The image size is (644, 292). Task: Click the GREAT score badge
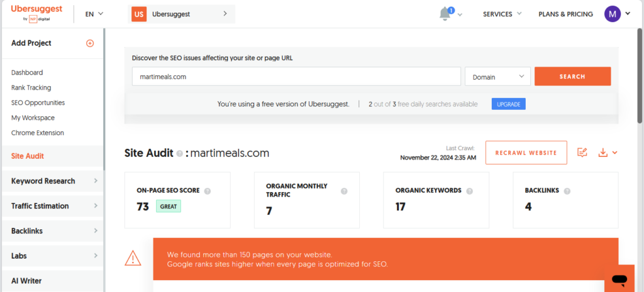coord(169,207)
